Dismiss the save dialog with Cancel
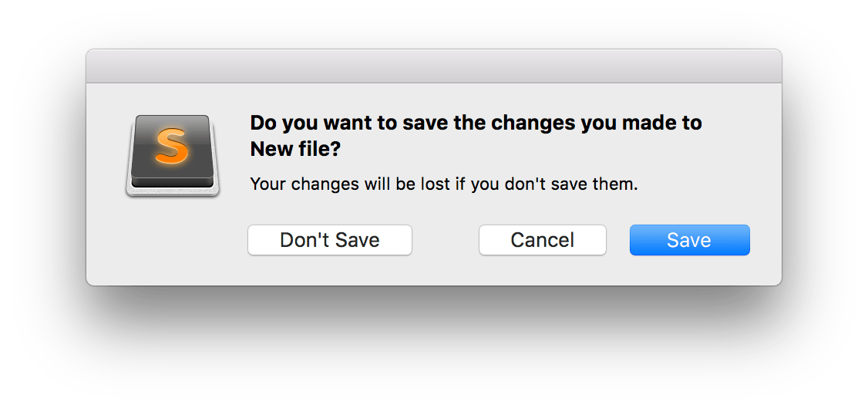 542,240
